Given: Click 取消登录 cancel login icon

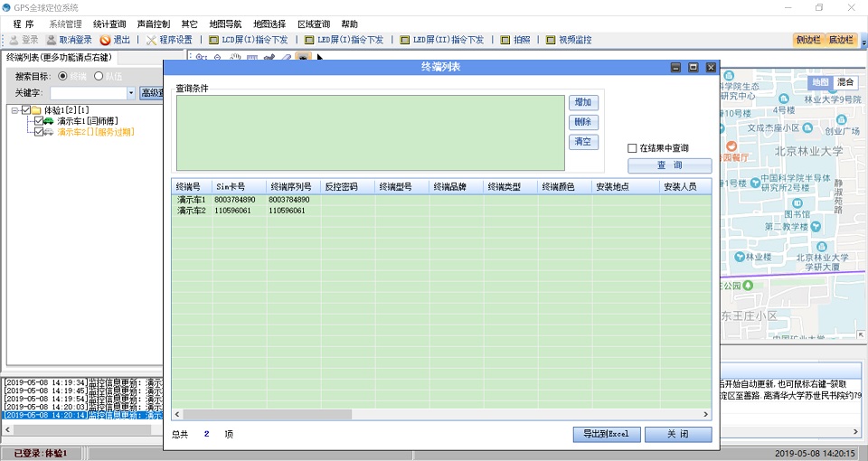Looking at the screenshot, I should tap(52, 40).
